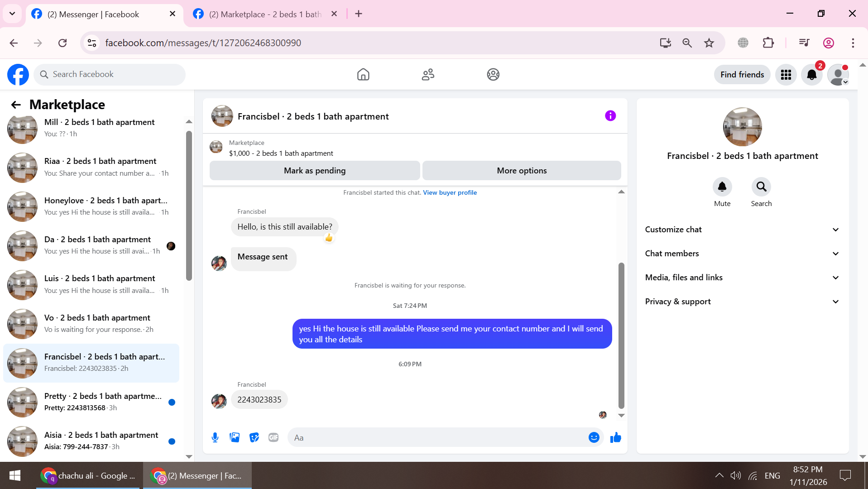Send a thumbs-up like
This screenshot has height=489, width=868.
[x=616, y=437]
